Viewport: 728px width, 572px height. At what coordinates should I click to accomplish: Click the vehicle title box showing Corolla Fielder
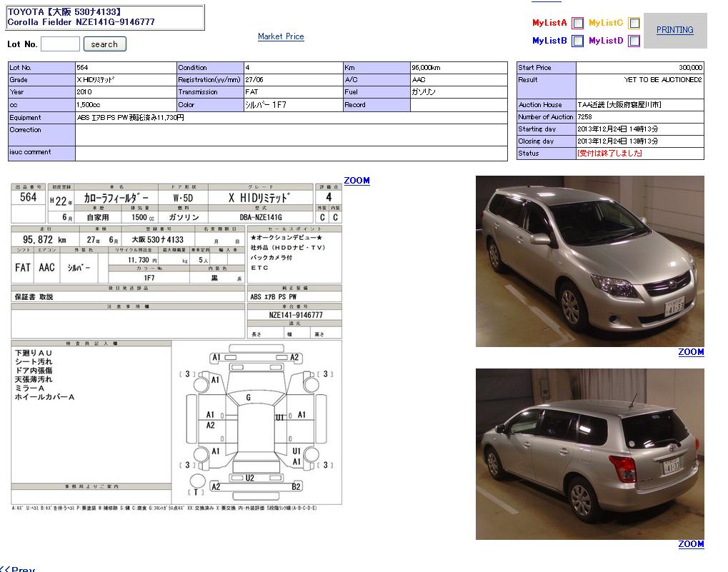(105, 17)
